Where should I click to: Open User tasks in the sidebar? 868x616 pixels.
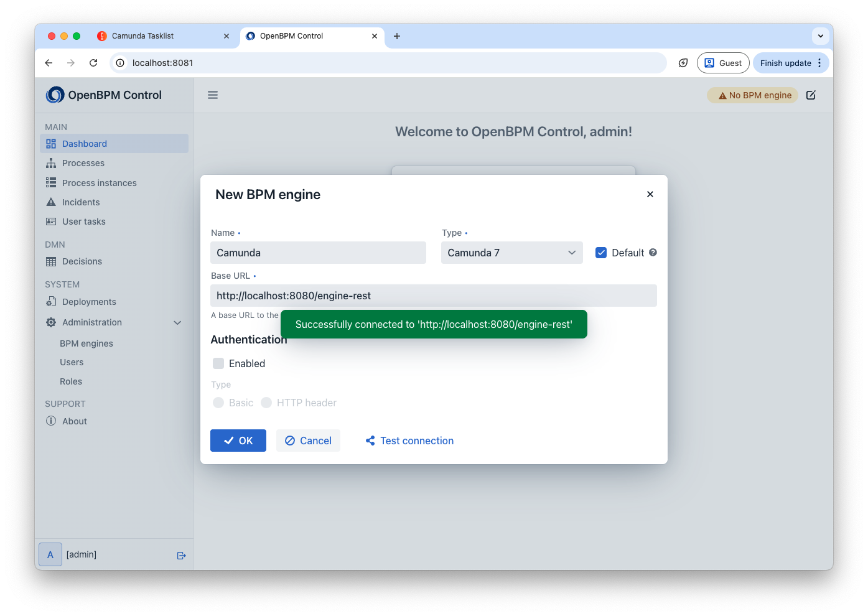click(114, 222)
